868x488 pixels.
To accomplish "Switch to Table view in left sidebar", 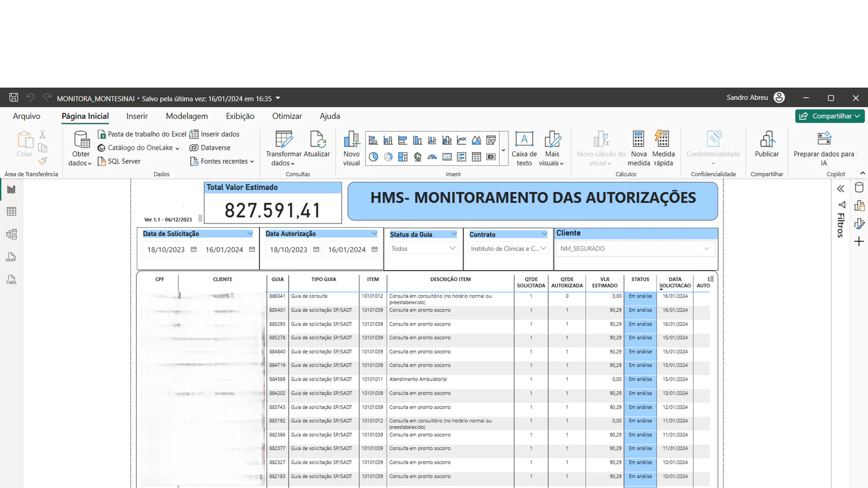I will point(11,211).
